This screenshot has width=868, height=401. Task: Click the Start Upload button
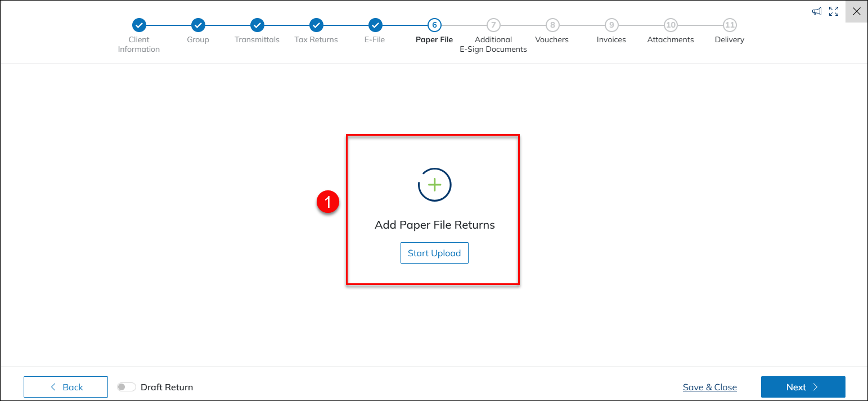434,253
